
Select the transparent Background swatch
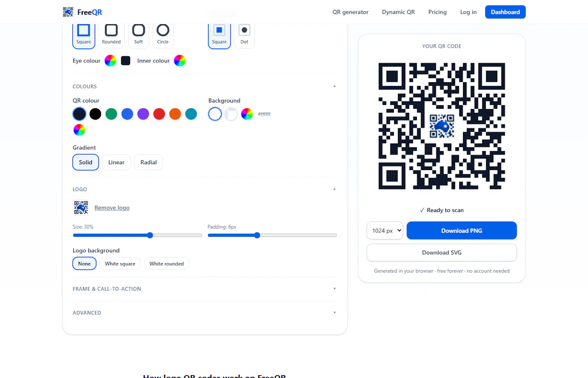231,114
